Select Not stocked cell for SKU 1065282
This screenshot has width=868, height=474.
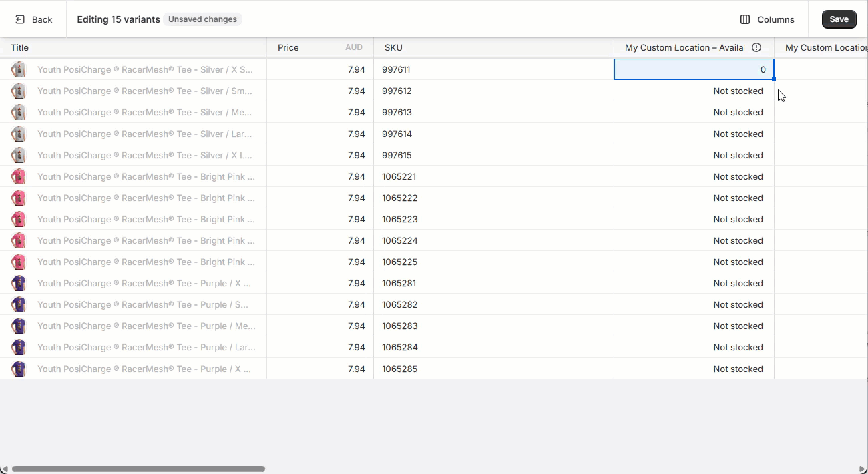(694, 304)
